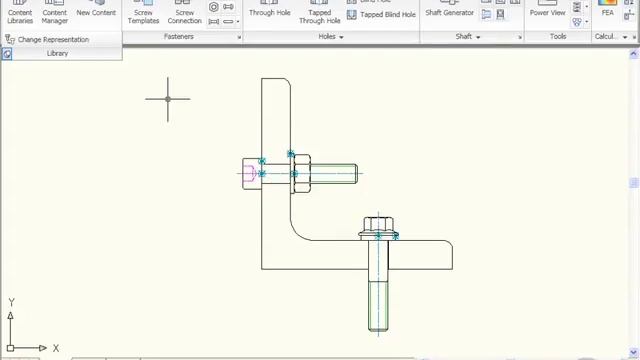Click the Fasteners panel title
Image resolution: width=640 pixels, height=360 pixels.
click(179, 37)
